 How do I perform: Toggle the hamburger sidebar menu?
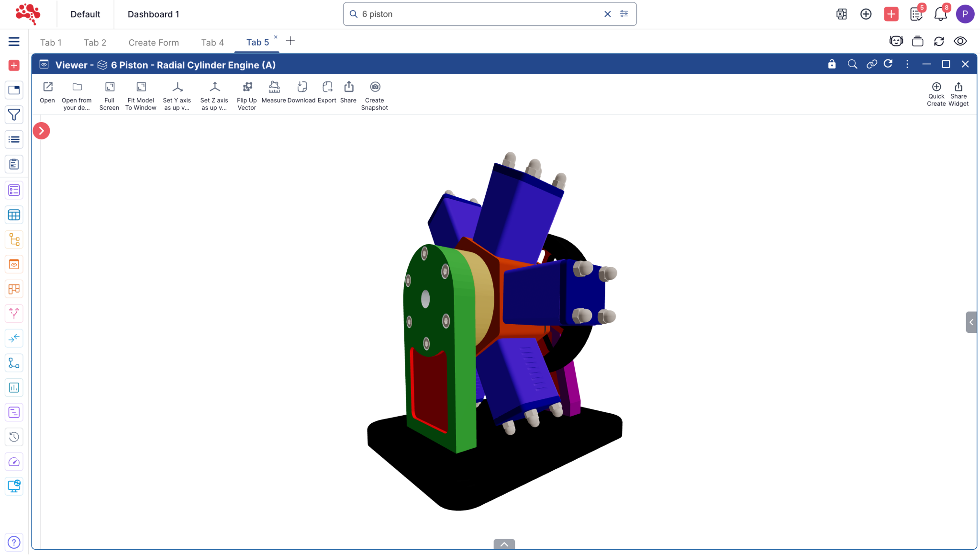pos(14,42)
